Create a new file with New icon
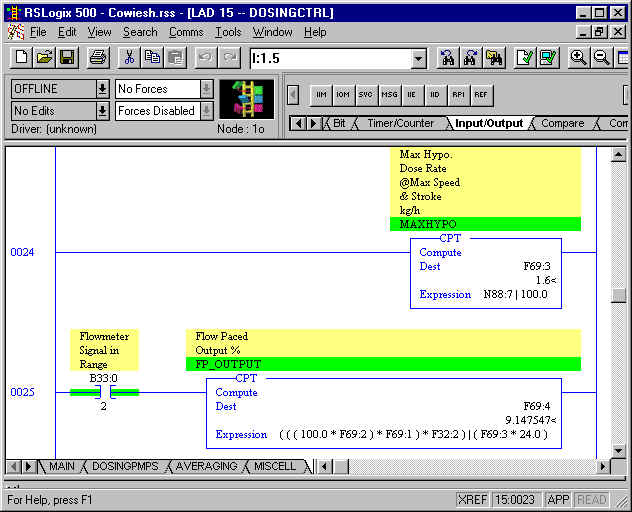632x512 pixels. (21, 58)
